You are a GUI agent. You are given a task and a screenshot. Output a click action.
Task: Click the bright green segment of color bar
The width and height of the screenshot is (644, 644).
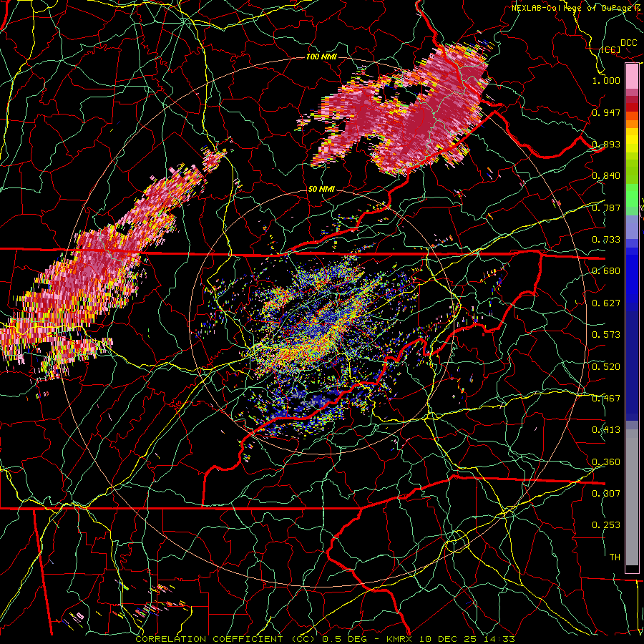click(x=632, y=195)
